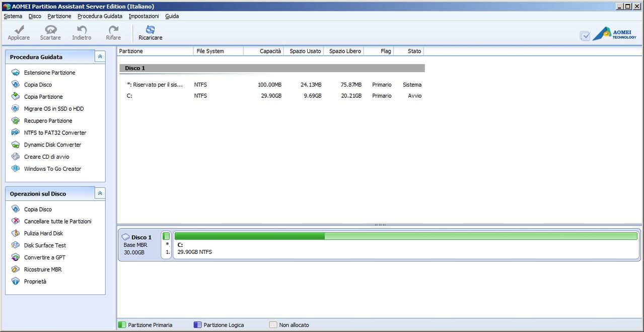This screenshot has width=644, height=332.
Task: Sort by the Stato column header
Action: (x=409, y=51)
